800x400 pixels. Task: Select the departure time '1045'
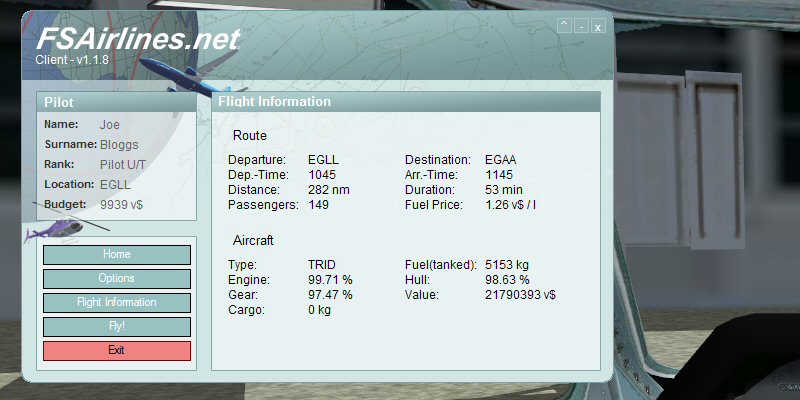coord(322,175)
